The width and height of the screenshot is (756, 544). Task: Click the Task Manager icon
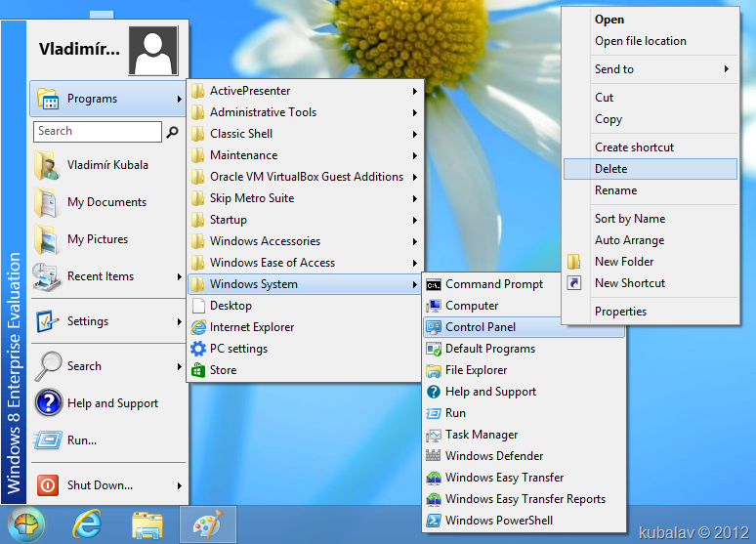(434, 435)
